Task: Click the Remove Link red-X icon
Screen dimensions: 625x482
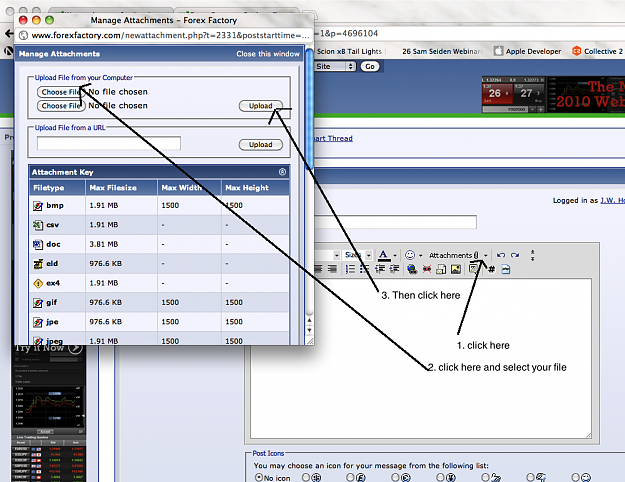Action: pyautogui.click(x=426, y=270)
